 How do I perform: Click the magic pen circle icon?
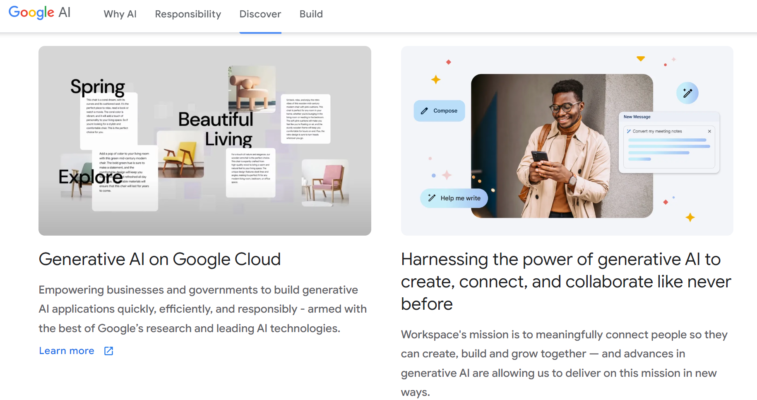pyautogui.click(x=687, y=93)
